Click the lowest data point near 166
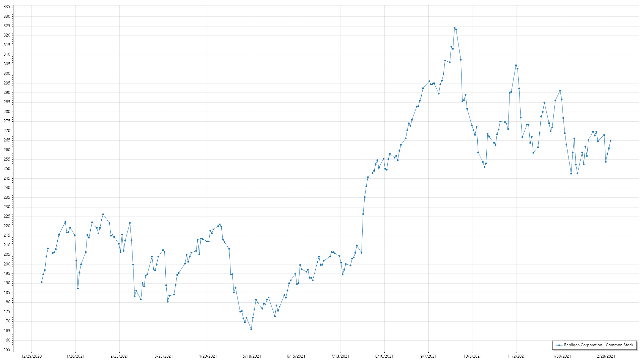 point(251,329)
